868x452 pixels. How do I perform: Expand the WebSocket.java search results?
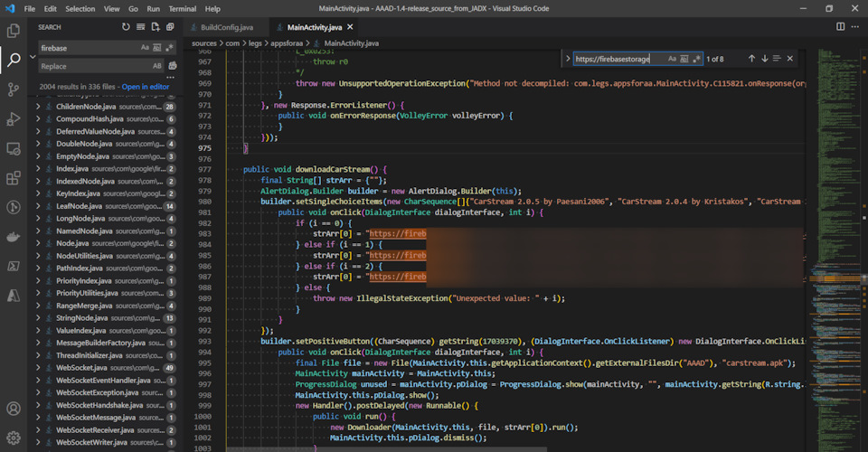[38, 368]
